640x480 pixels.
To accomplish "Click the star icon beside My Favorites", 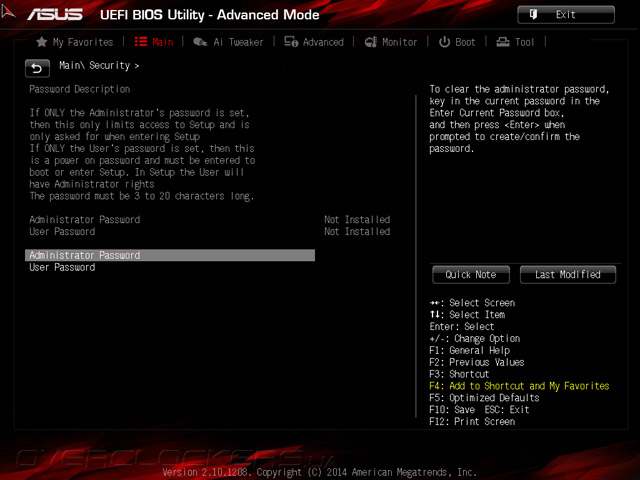I will click(42, 42).
